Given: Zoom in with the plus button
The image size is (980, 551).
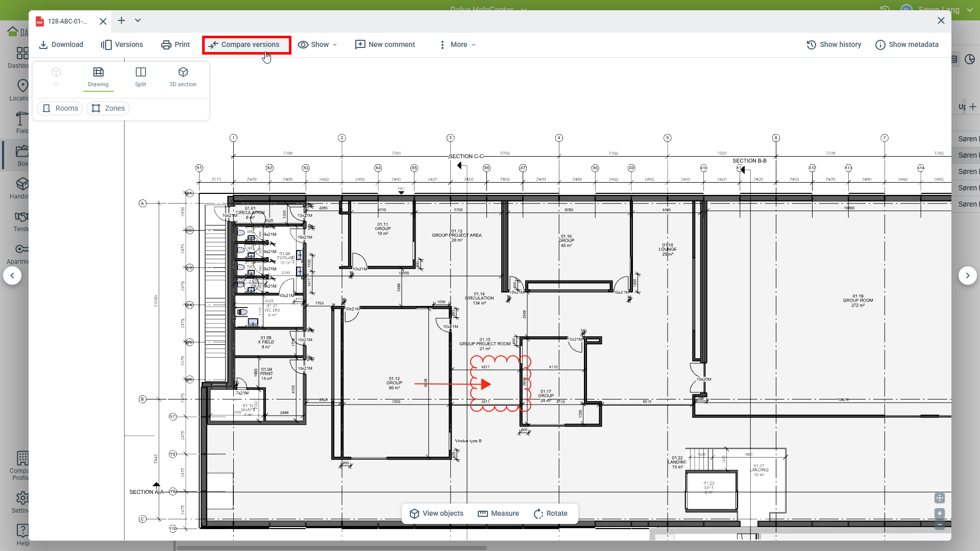Looking at the screenshot, I should point(940,513).
